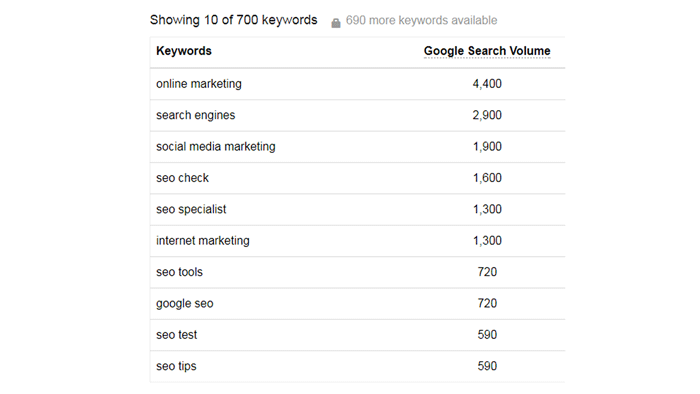700x394 pixels.
Task: Select the 'seo specialist' keyword
Action: point(191,209)
